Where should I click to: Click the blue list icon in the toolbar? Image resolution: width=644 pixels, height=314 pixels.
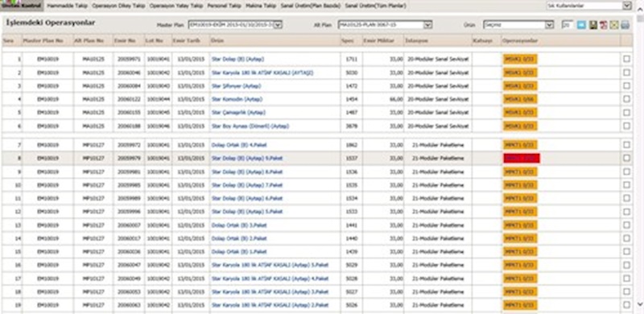click(581, 25)
